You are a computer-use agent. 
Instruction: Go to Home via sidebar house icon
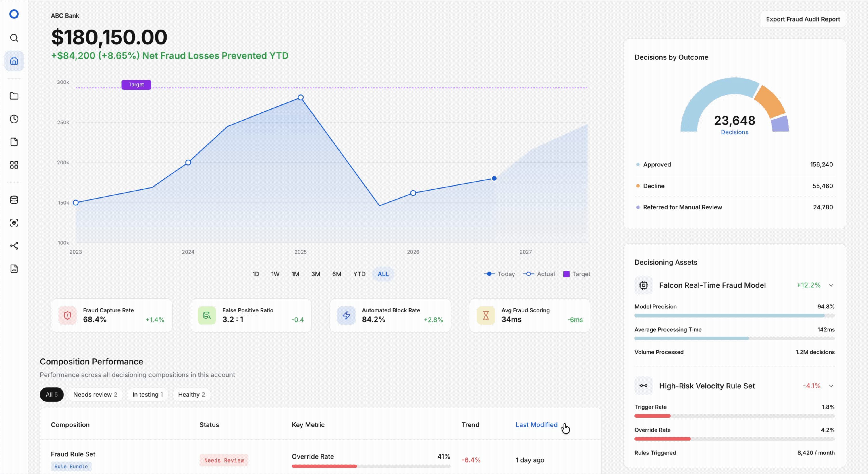pyautogui.click(x=14, y=61)
